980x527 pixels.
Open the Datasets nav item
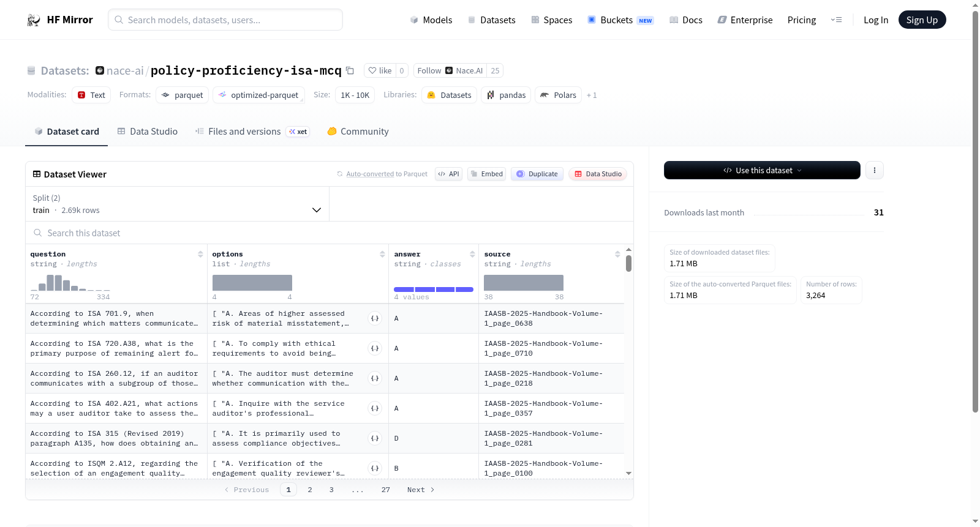(492, 20)
